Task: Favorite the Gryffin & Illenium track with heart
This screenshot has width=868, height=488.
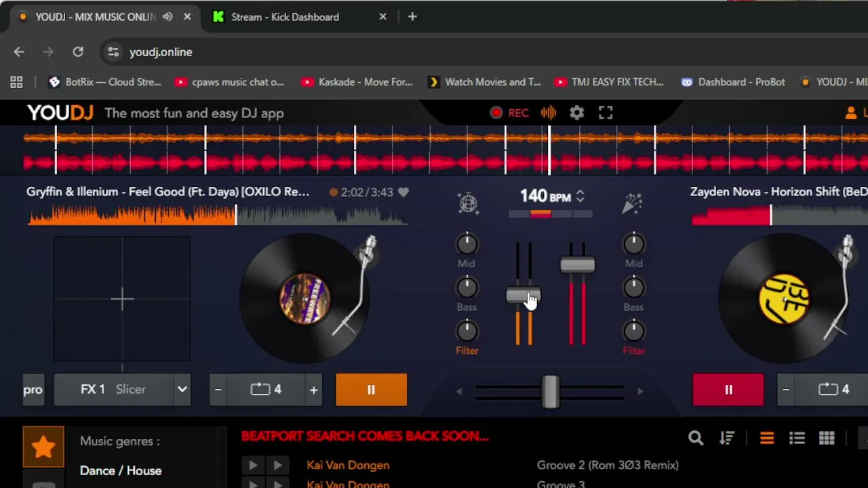Action: pyautogui.click(x=403, y=192)
